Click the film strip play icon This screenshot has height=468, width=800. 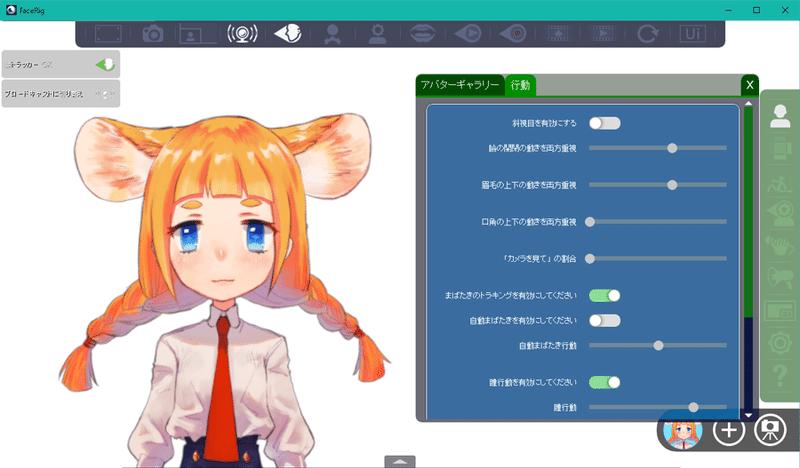[x=603, y=34]
